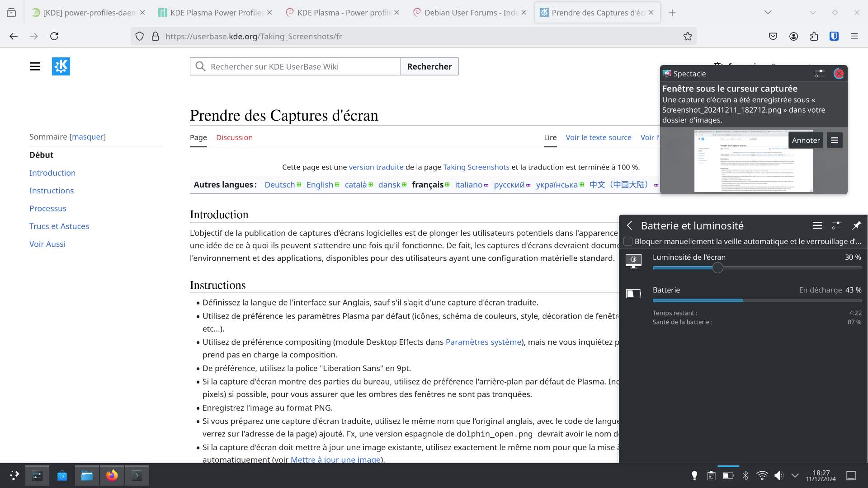This screenshot has height=488, width=868.
Task: Click the KDE logo on wiki page
Action: (61, 66)
